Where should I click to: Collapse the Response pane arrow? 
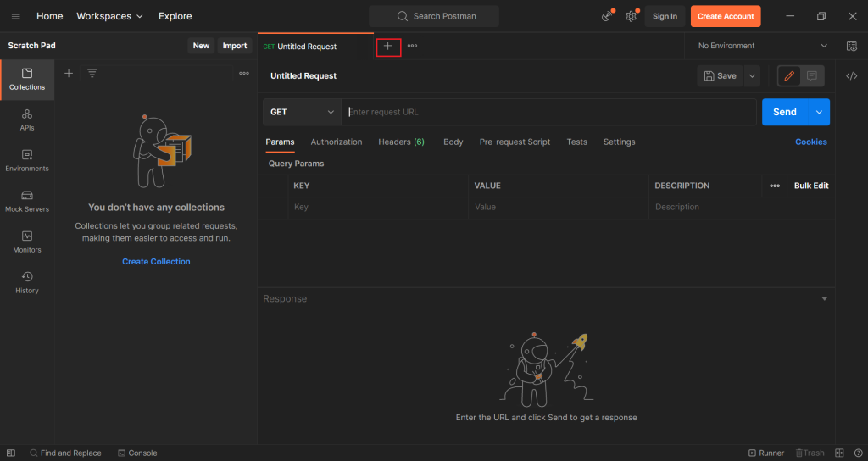click(825, 299)
